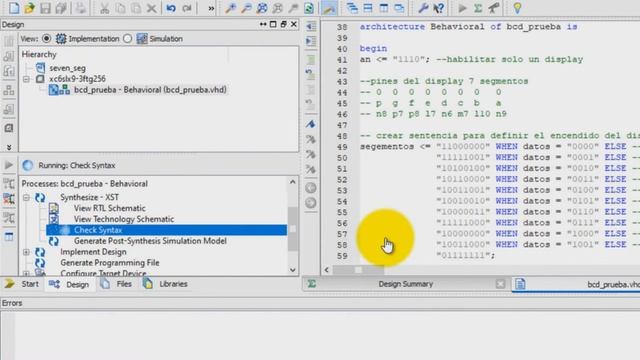Screen dimensions: 640x360
Task: Click the Cascade windows icon
Action: 352,8
